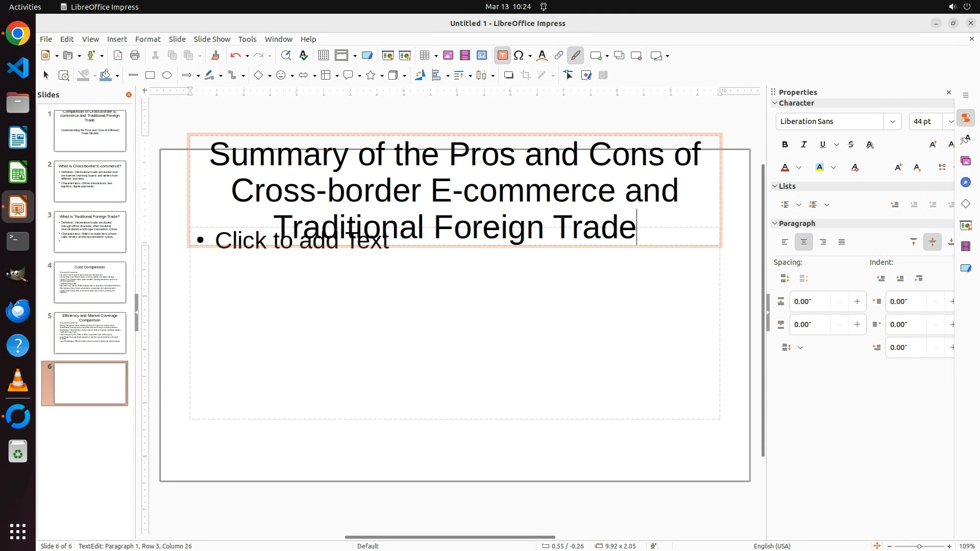Close the Slides panel
This screenshot has width=980, height=551.
coord(129,95)
